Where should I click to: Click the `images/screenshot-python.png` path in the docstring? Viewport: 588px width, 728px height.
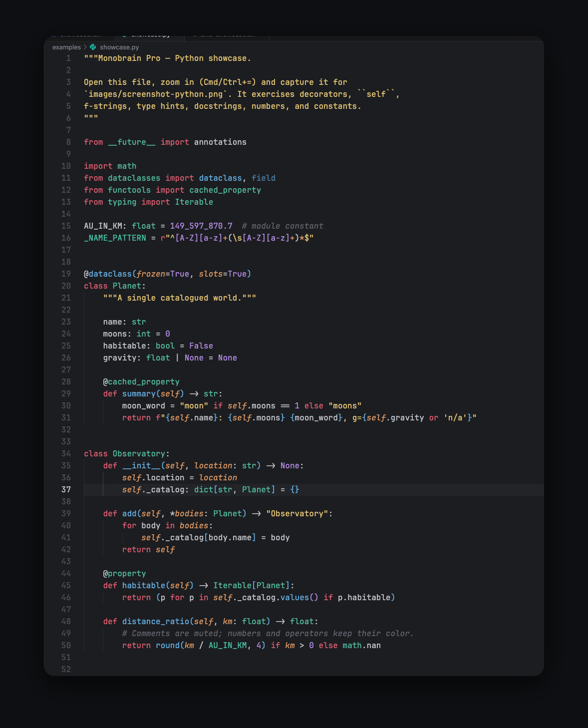(156, 94)
